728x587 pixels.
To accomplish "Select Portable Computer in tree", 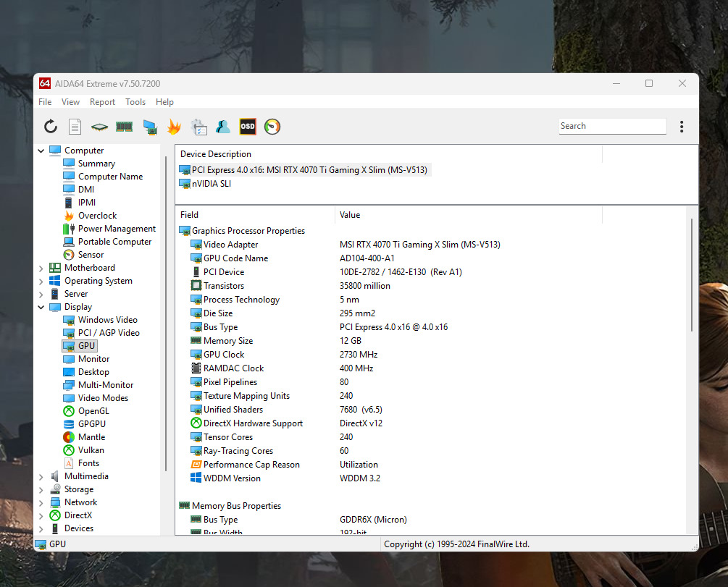I will click(x=108, y=241).
